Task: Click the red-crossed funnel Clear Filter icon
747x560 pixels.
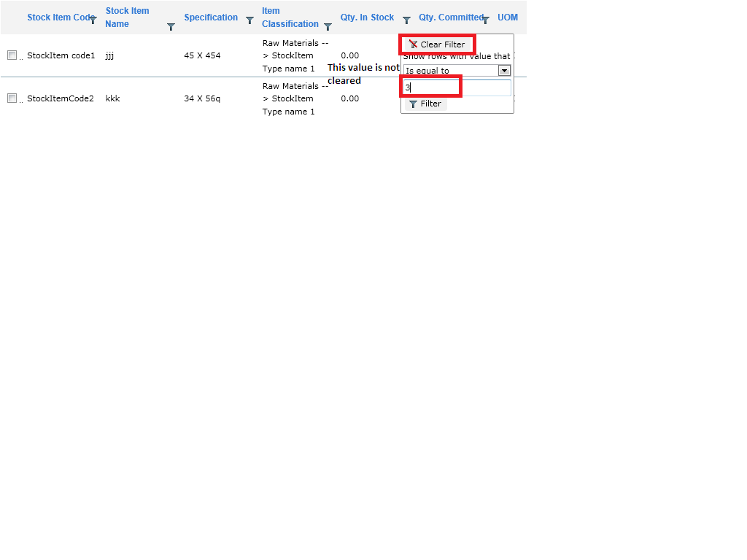Action: click(x=413, y=44)
